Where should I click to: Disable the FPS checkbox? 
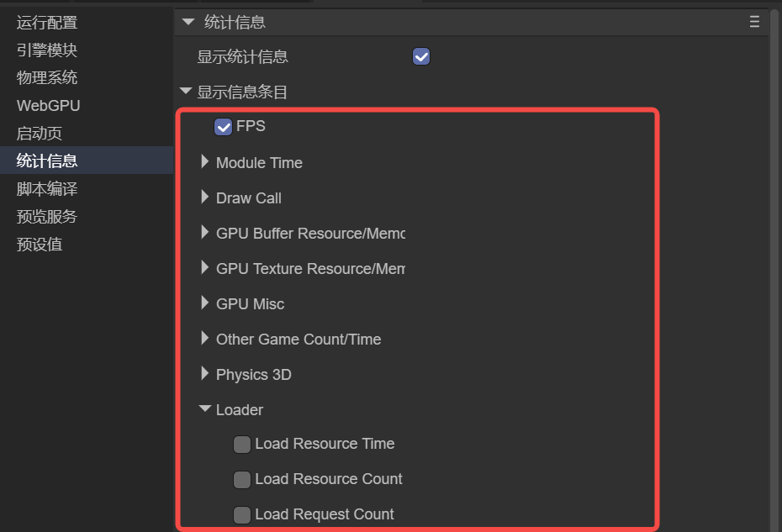point(224,127)
